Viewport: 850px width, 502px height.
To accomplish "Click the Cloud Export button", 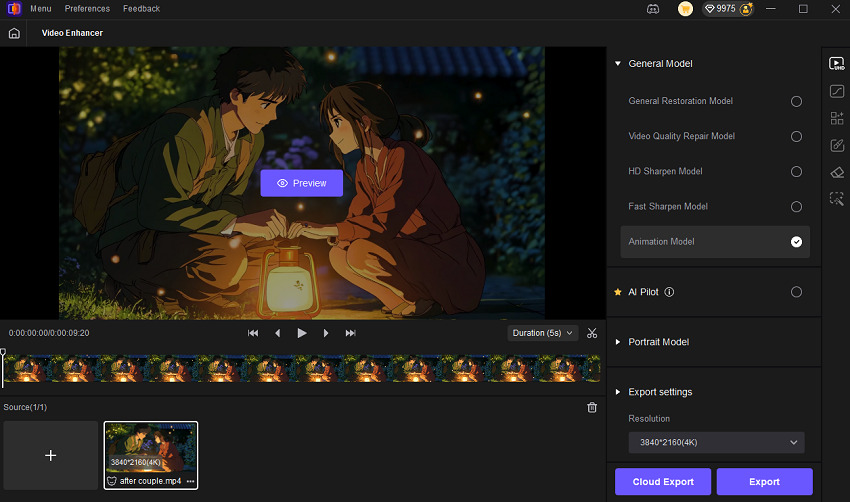I will coord(663,481).
